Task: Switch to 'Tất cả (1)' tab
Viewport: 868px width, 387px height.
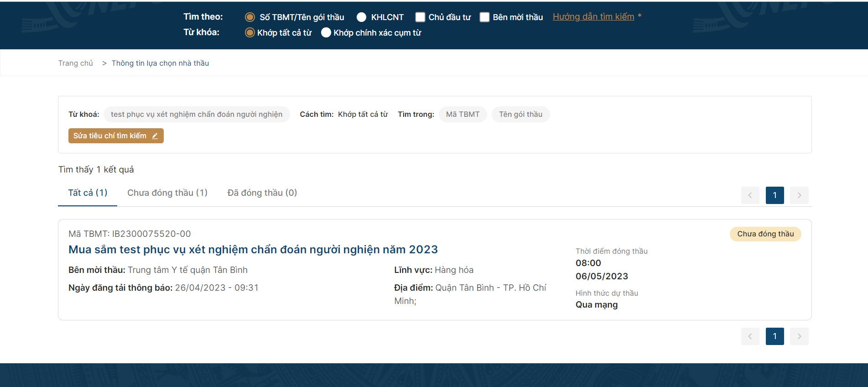Action: 88,193
